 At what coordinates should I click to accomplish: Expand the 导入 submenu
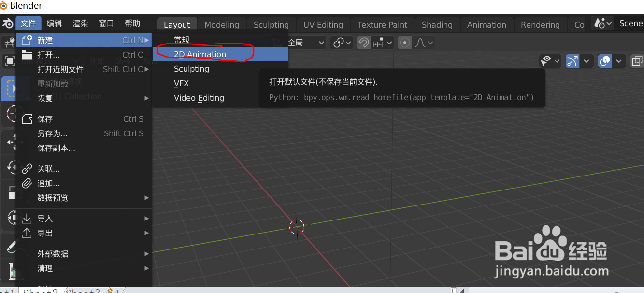coord(84,219)
